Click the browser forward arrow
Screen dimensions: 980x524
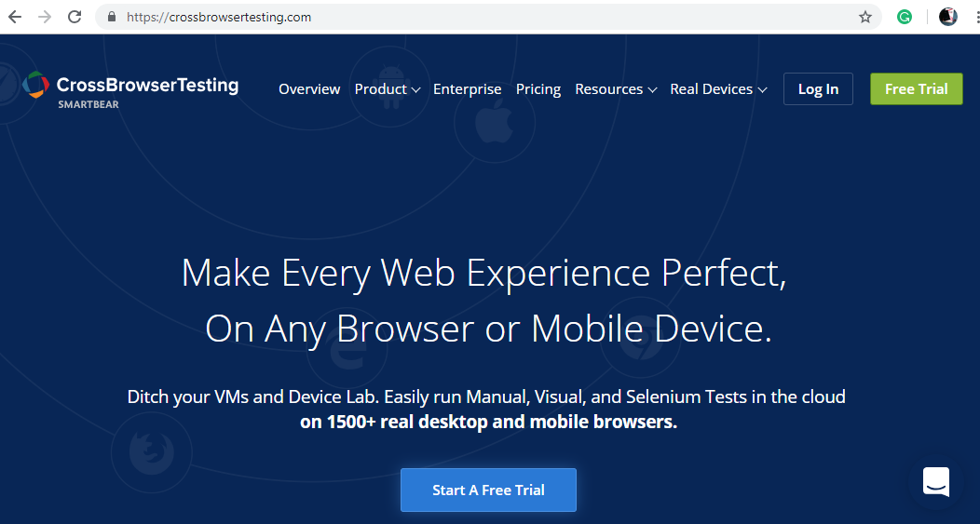pyautogui.click(x=45, y=17)
